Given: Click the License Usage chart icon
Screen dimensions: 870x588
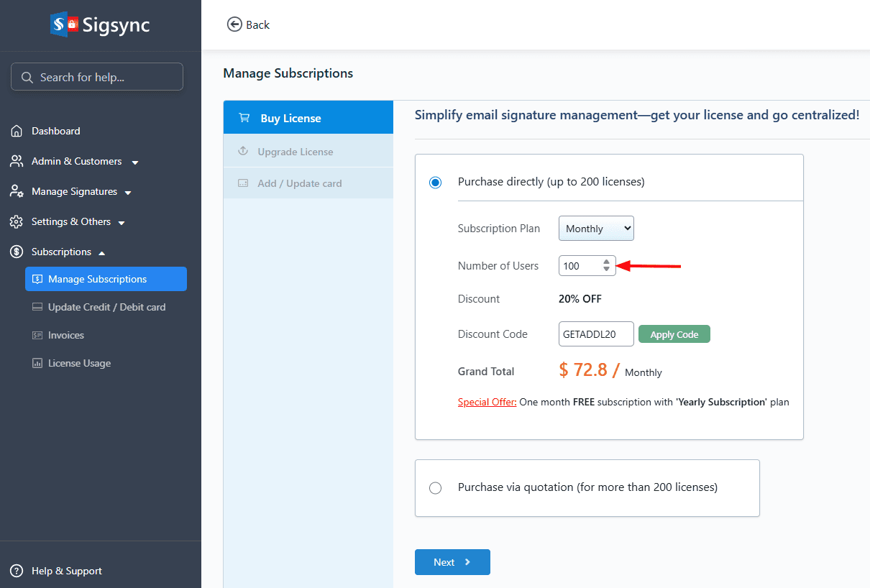Looking at the screenshot, I should [37, 363].
